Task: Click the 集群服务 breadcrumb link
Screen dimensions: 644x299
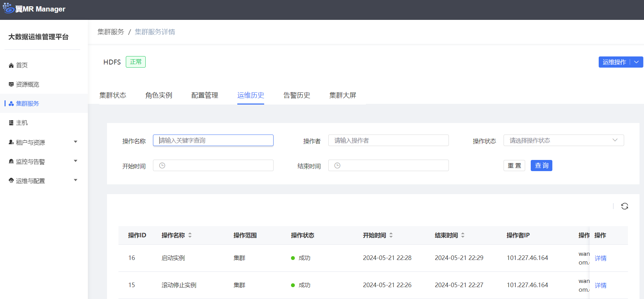Action: [x=111, y=32]
